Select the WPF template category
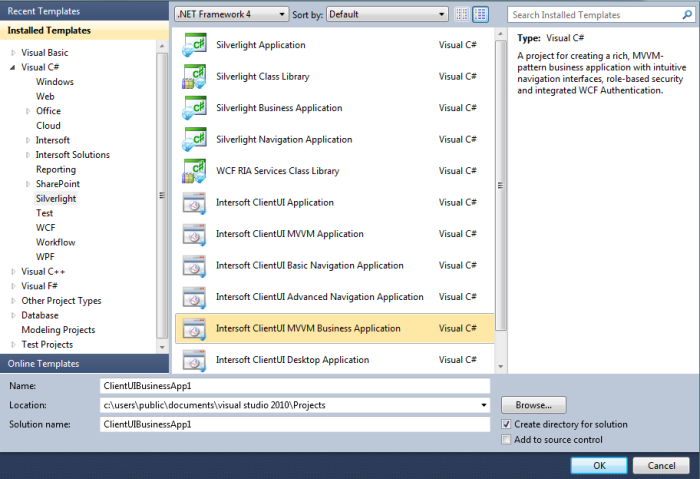 [x=45, y=257]
